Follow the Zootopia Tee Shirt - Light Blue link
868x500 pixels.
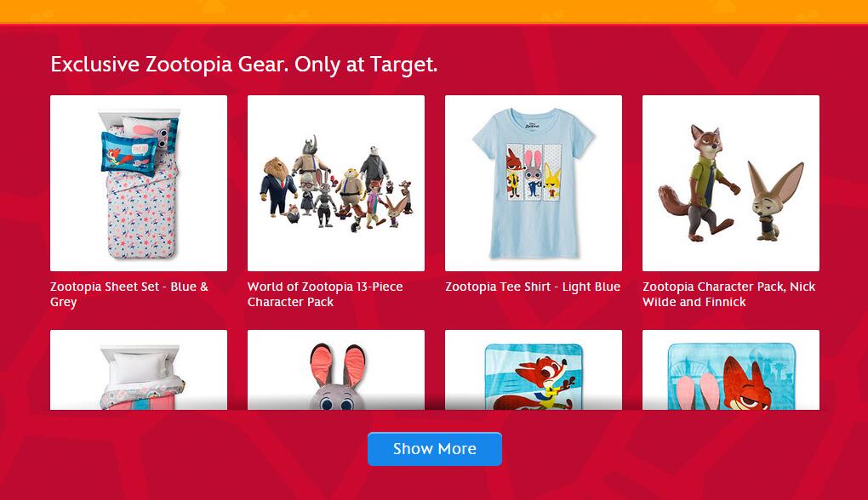pyautogui.click(x=533, y=287)
